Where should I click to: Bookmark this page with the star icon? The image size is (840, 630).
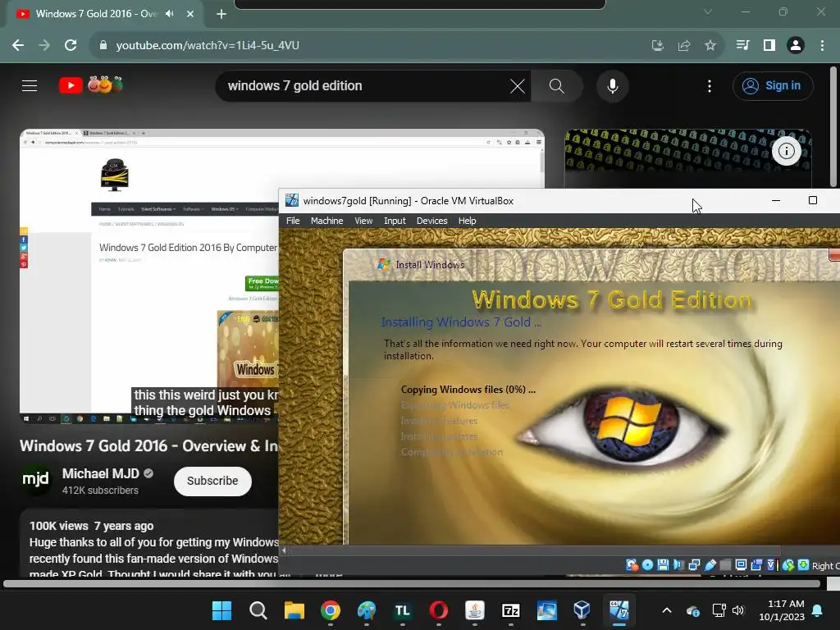click(x=710, y=46)
